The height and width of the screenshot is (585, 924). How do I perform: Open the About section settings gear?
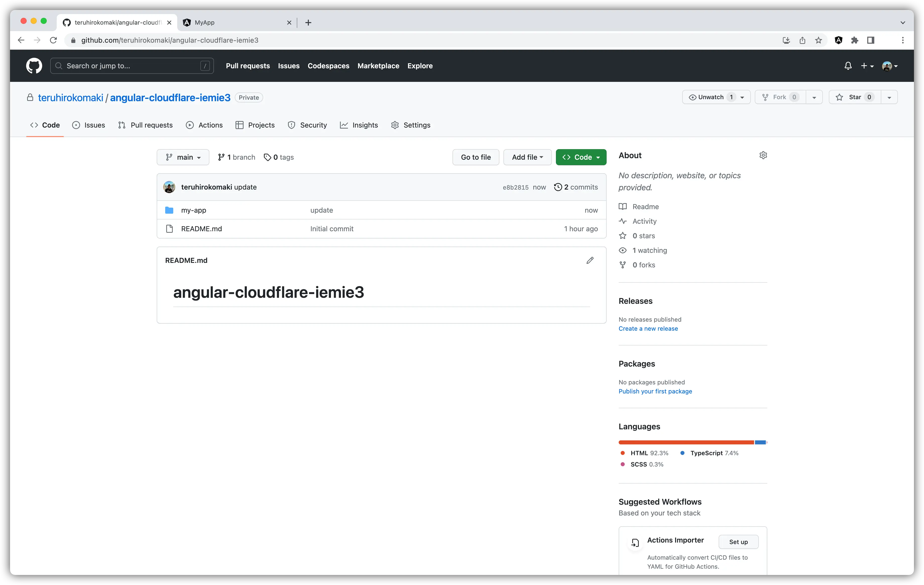coord(763,155)
